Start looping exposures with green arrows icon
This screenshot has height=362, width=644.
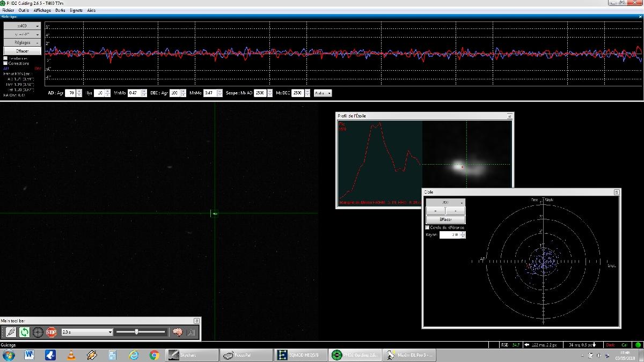pyautogui.click(x=24, y=332)
